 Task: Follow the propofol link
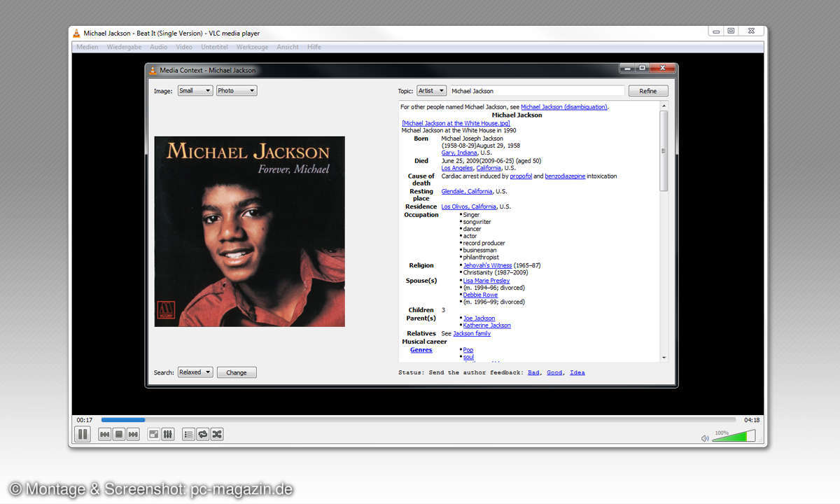[521, 176]
